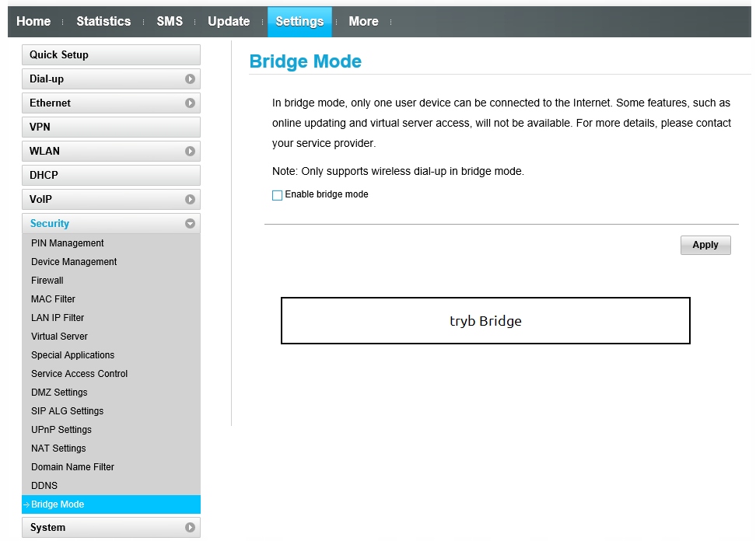The width and height of the screenshot is (756, 541).
Task: Open the Firewall settings page
Action: pyautogui.click(x=47, y=281)
